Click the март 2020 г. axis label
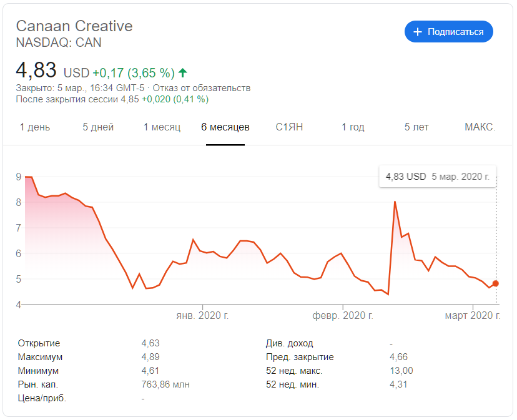 [x=473, y=316]
